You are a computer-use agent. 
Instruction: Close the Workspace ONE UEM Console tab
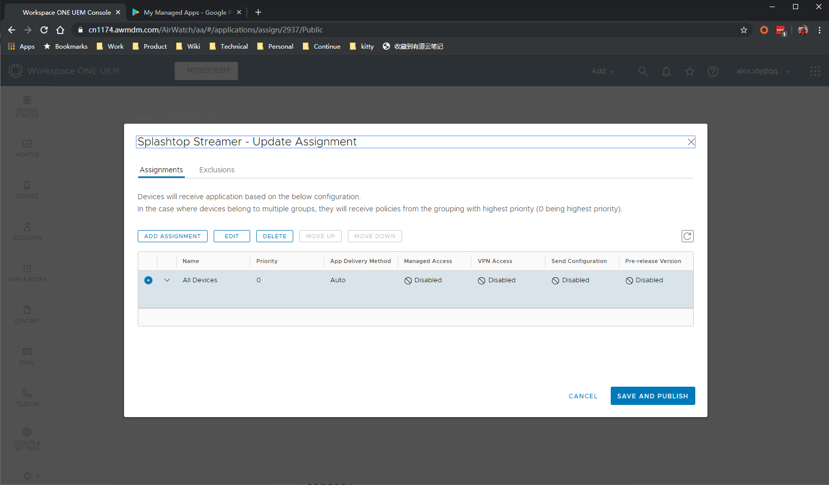118,12
